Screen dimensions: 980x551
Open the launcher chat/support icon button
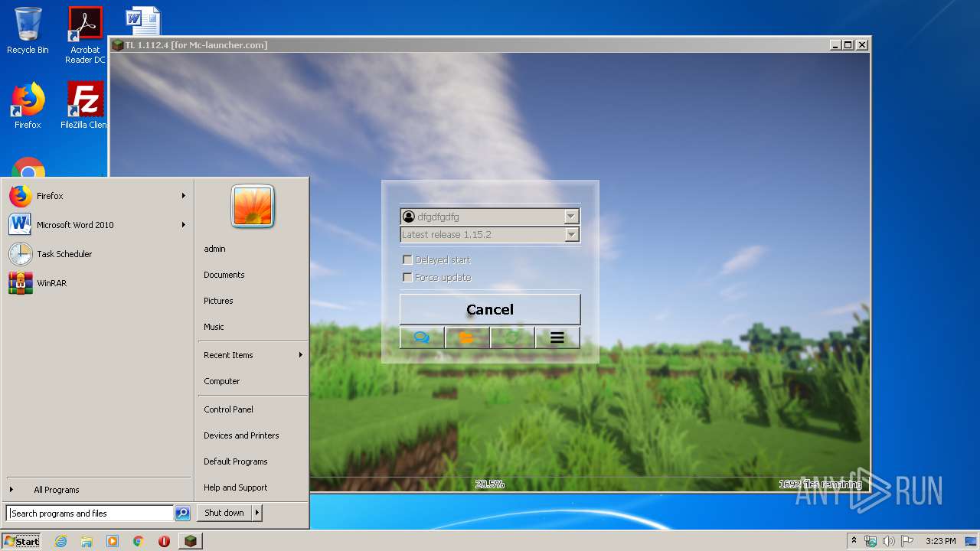click(422, 337)
